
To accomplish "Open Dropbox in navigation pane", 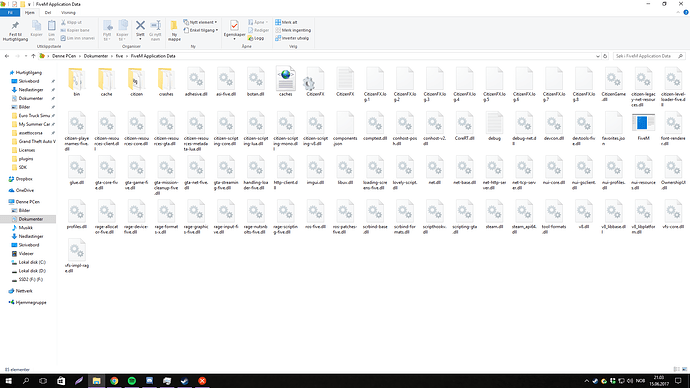I will pyautogui.click(x=24, y=179).
